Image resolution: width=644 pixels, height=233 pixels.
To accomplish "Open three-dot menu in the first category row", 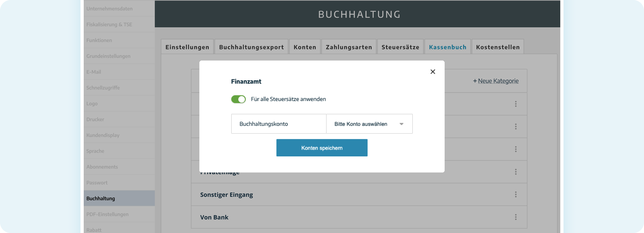I will [515, 104].
